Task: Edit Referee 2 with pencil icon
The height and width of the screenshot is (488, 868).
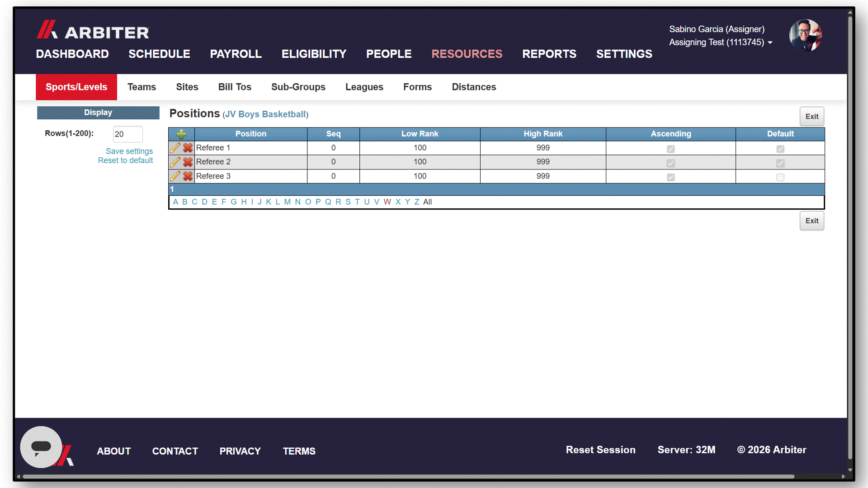Action: 175,162
